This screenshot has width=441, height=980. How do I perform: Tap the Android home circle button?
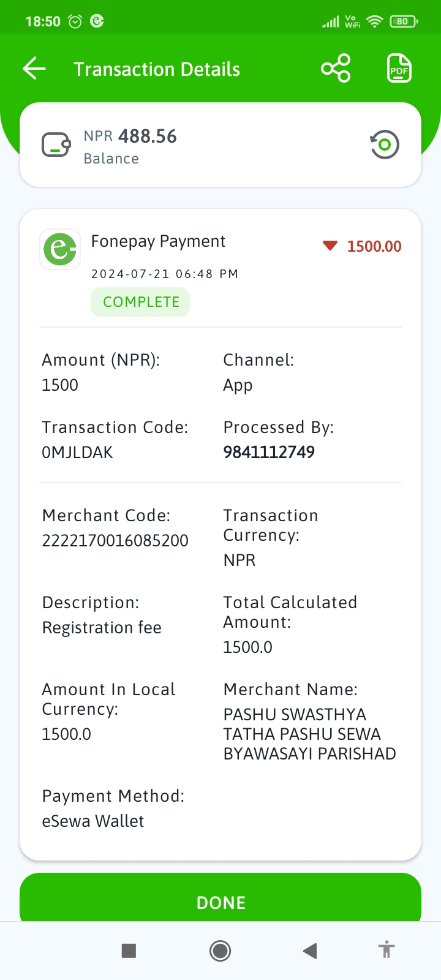(x=220, y=951)
